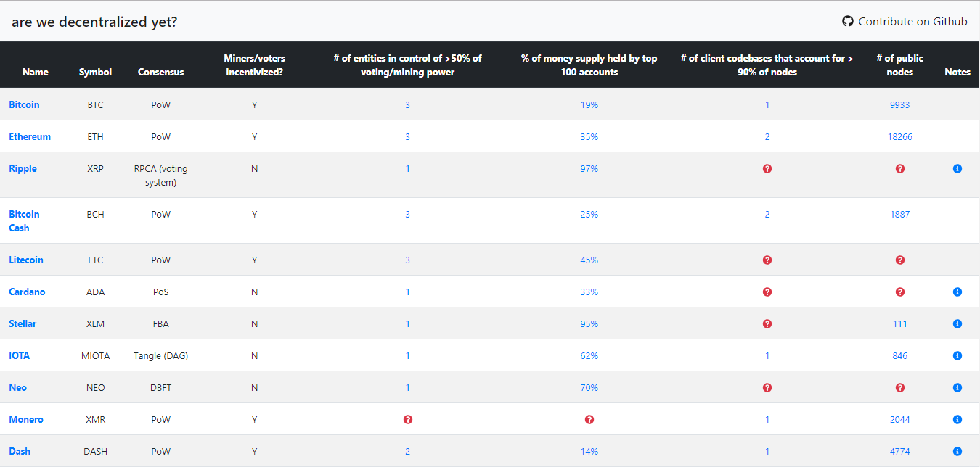Open the Cardano name link

point(27,292)
